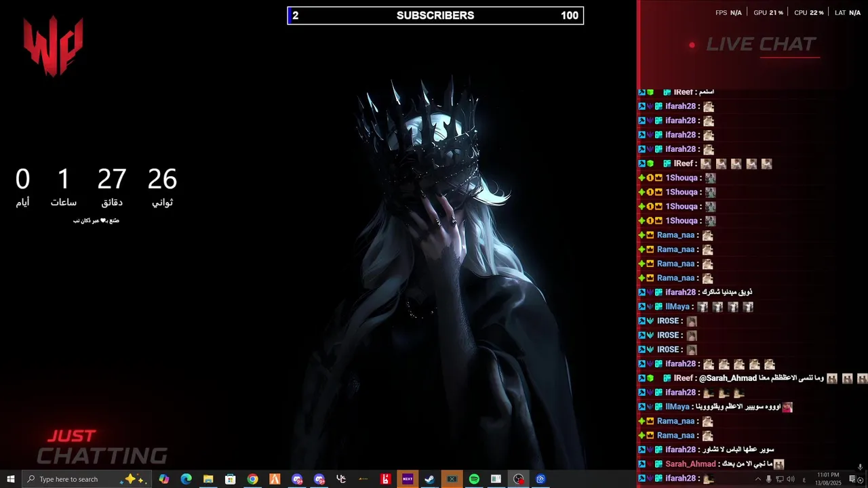Click the countdown seconds value 26
This screenshot has width=868, height=488.
point(162,180)
